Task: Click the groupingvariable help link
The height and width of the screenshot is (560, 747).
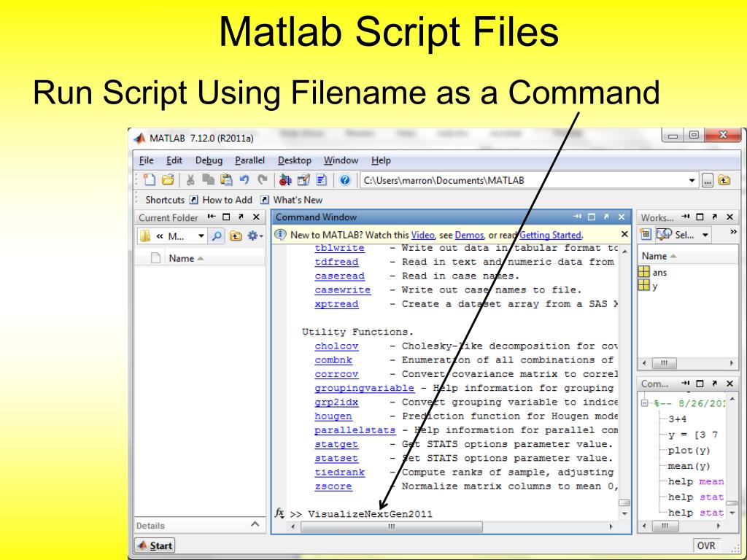Action: [x=365, y=388]
